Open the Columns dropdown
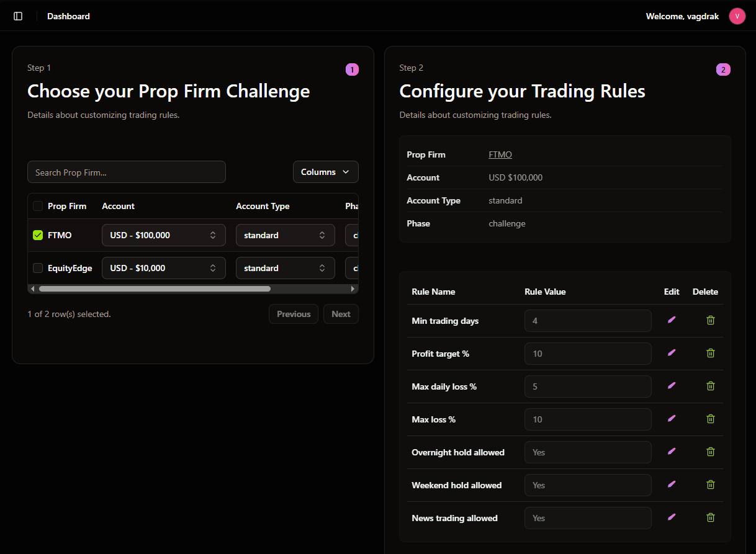 (x=326, y=172)
